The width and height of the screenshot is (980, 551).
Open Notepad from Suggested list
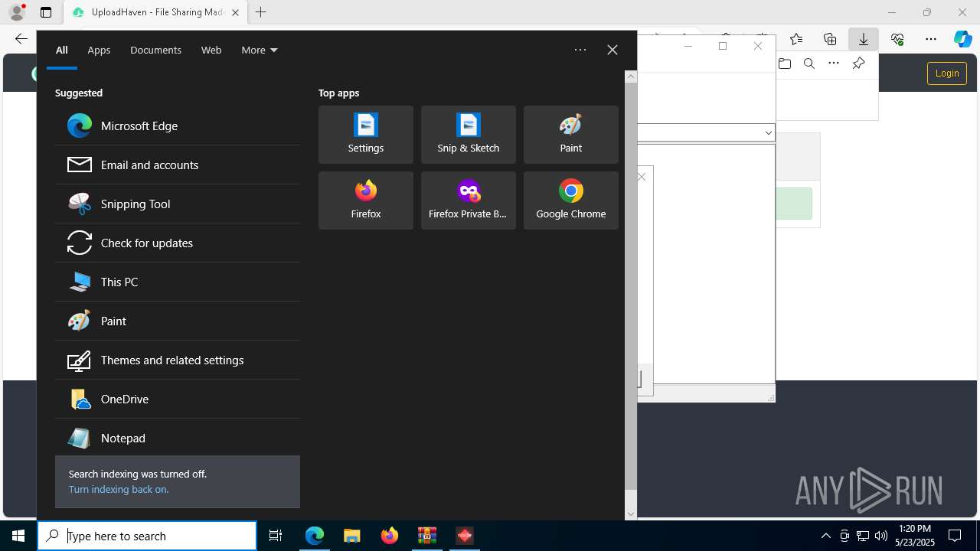click(177, 438)
